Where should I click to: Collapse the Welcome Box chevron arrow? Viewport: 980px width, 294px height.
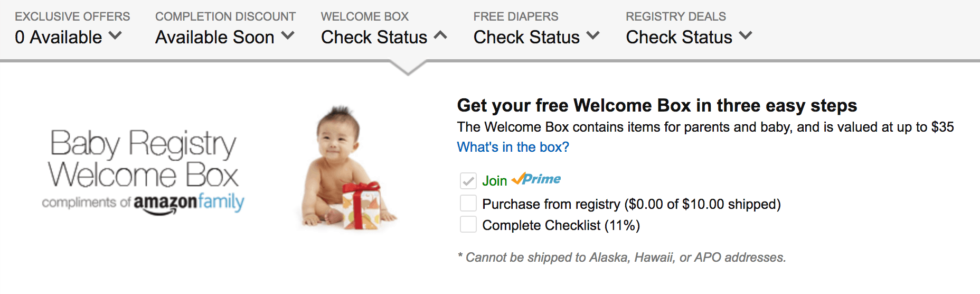440,36
